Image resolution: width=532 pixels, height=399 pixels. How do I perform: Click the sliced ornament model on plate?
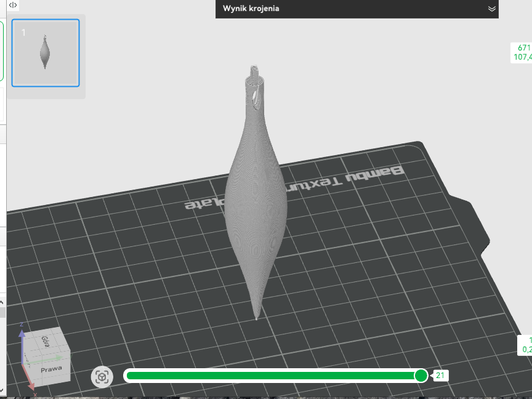[256, 193]
